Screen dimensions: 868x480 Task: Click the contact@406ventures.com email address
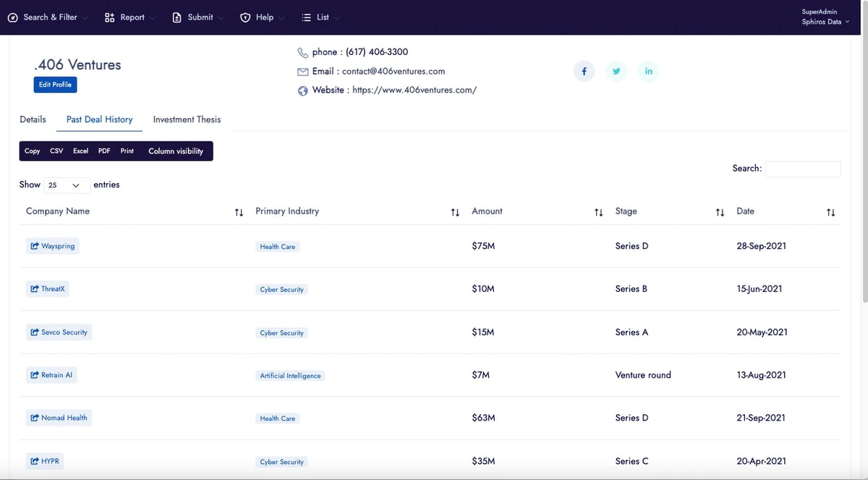[393, 72]
